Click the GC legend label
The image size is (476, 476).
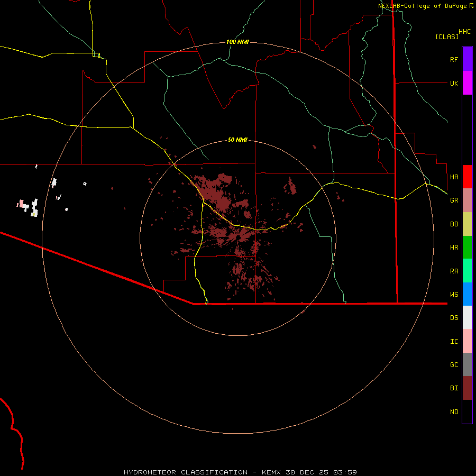[x=454, y=365]
